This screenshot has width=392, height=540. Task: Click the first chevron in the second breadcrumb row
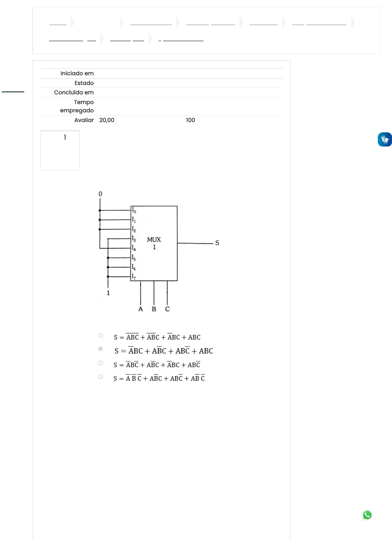pyautogui.click(x=102, y=39)
